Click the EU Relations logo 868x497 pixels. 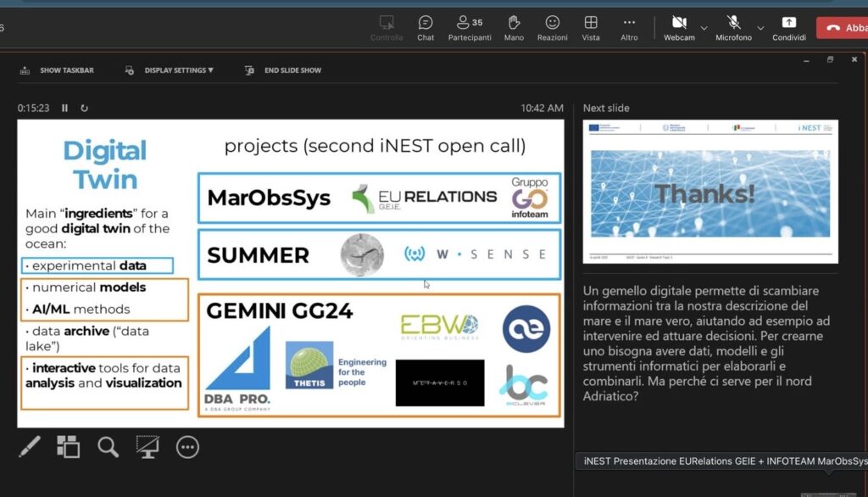425,198
